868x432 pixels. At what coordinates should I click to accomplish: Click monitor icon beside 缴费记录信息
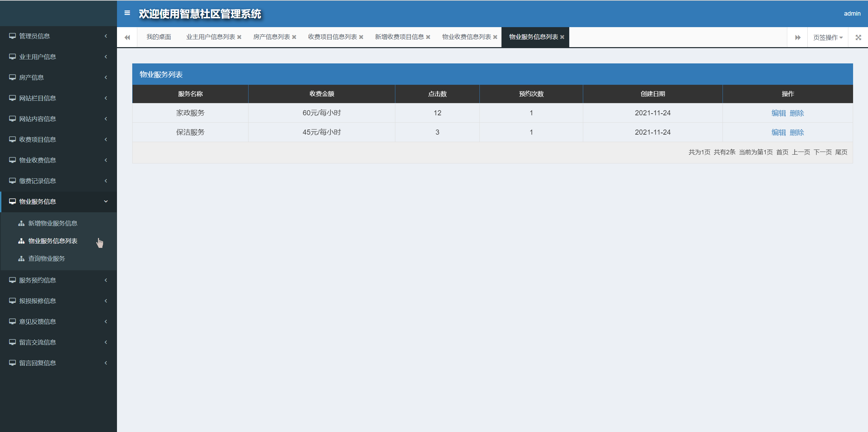(x=13, y=181)
